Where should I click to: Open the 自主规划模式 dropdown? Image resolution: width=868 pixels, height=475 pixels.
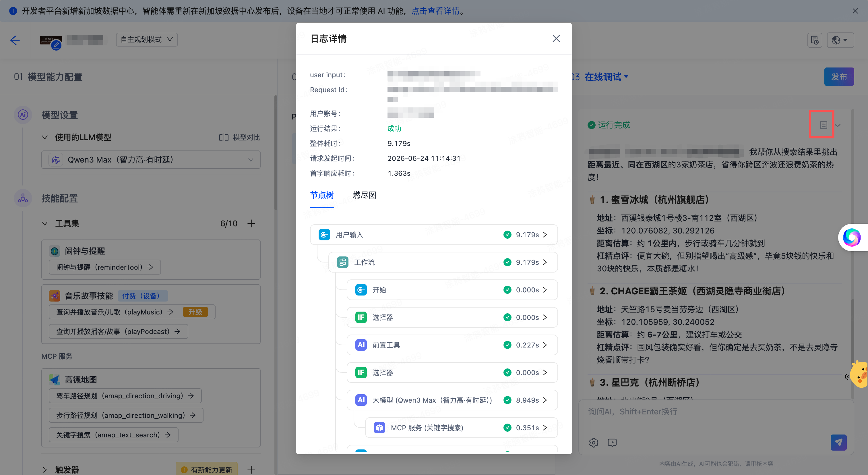pyautogui.click(x=147, y=39)
